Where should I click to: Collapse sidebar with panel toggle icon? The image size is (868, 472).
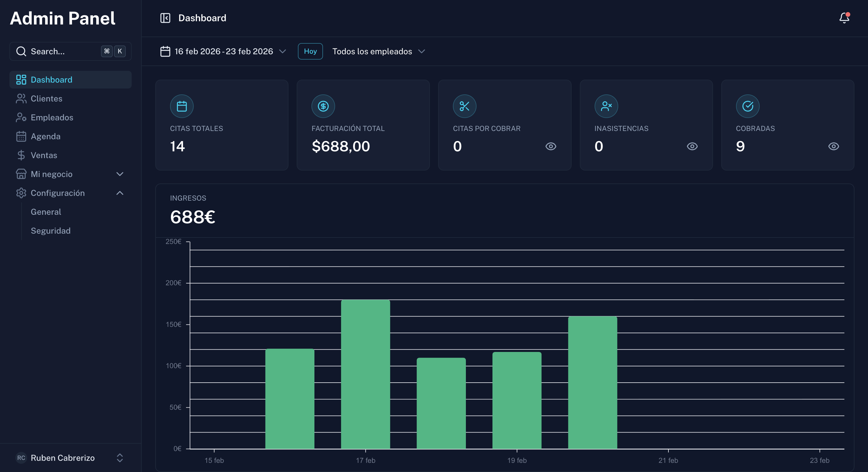(x=165, y=18)
